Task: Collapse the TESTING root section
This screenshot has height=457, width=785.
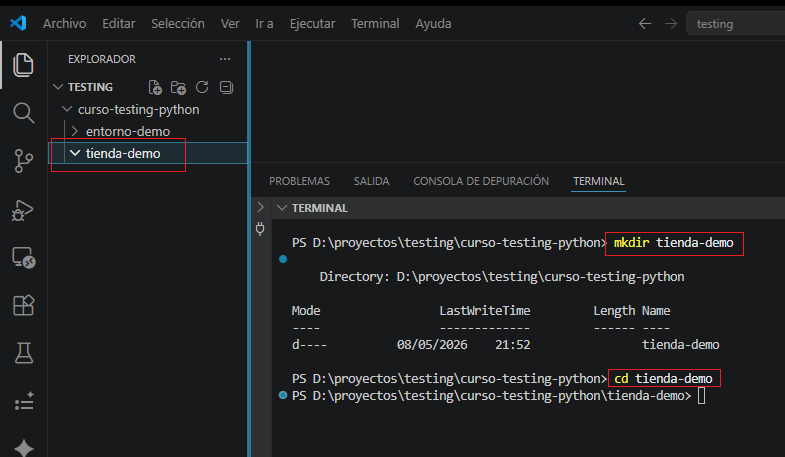Action: 58,87
